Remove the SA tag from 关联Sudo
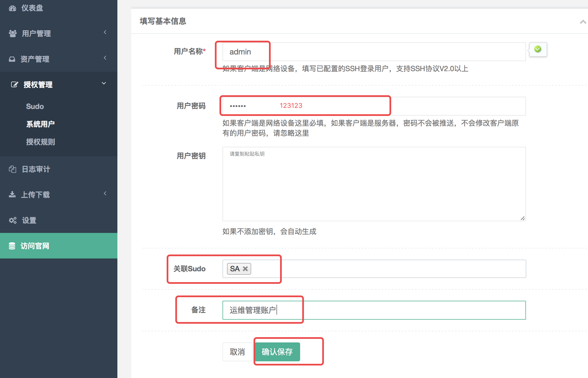 (x=245, y=269)
